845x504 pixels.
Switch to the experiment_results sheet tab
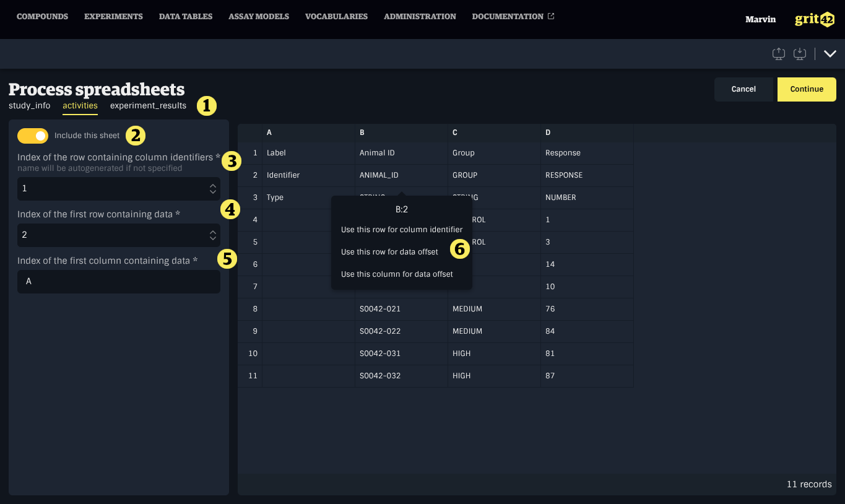pos(148,105)
